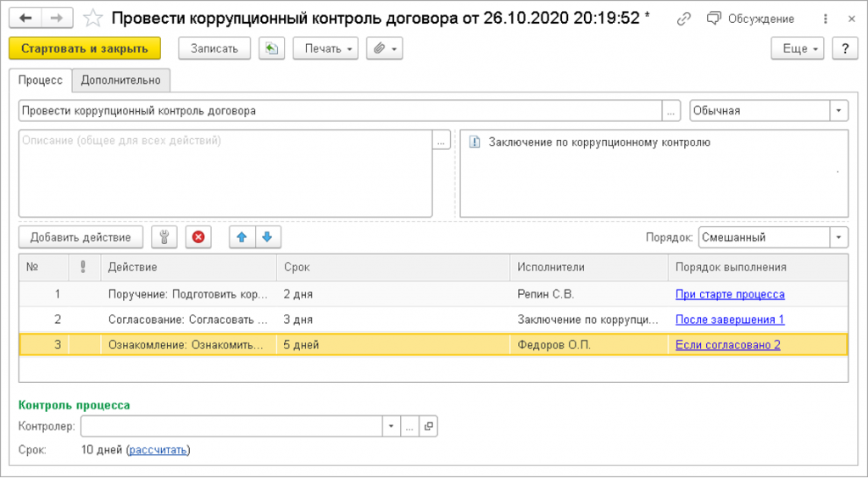Screen dimensions: 868x478
Task: Click the forward navigation arrow
Action: coord(56,18)
